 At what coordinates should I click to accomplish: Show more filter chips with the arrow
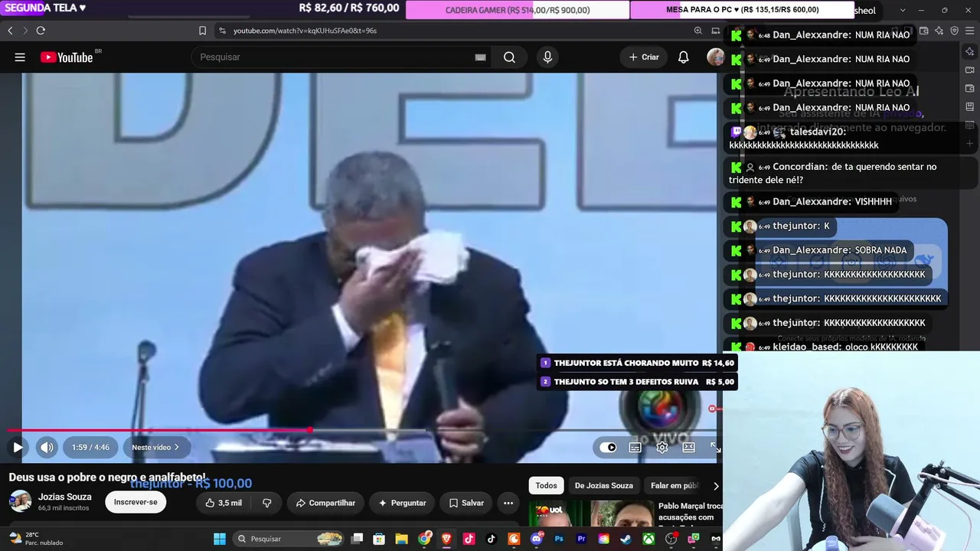click(x=716, y=485)
